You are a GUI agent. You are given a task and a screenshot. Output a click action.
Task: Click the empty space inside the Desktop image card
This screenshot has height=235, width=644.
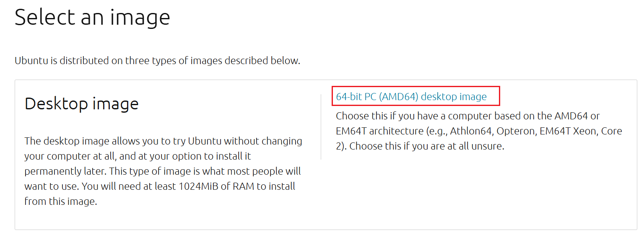click(461, 193)
